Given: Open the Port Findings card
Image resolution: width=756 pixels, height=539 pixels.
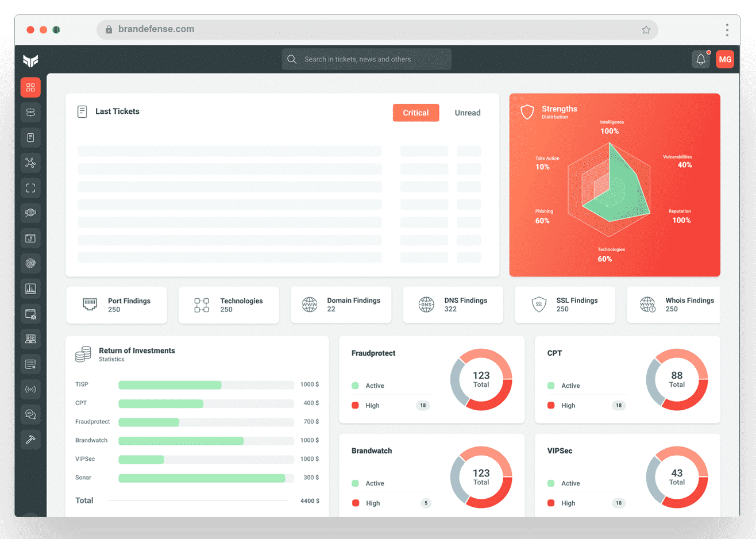Looking at the screenshot, I should click(117, 305).
